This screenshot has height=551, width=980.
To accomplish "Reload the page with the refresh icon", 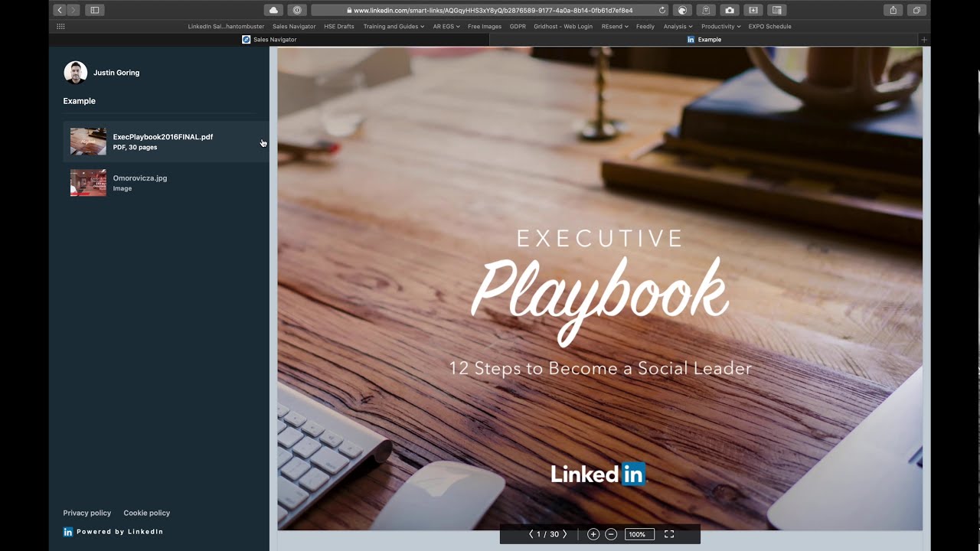I will click(662, 10).
